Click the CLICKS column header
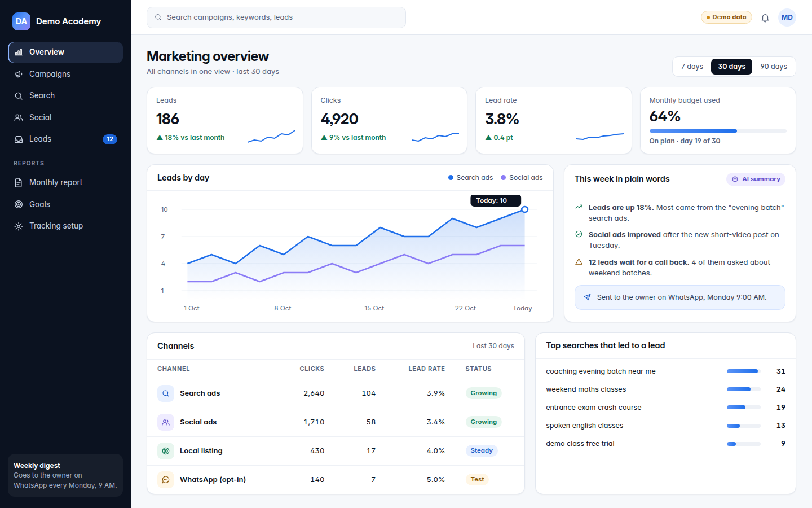812x508 pixels. pyautogui.click(x=312, y=369)
